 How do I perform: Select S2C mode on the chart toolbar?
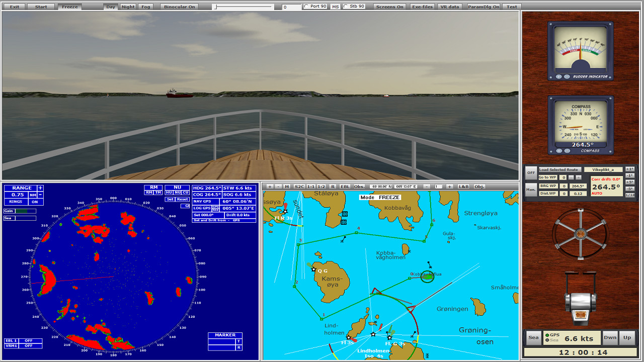coord(300,186)
